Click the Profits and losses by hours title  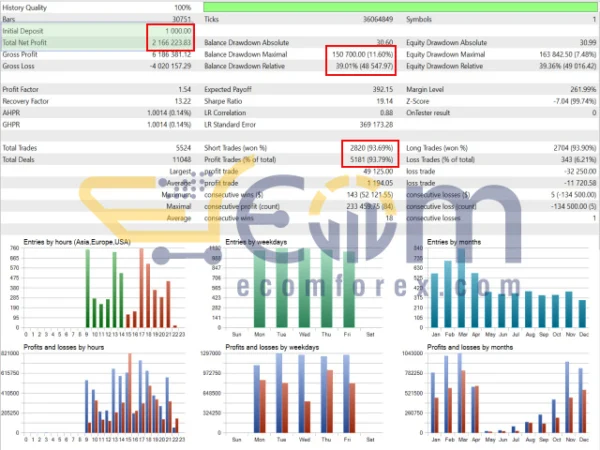[x=64, y=347]
